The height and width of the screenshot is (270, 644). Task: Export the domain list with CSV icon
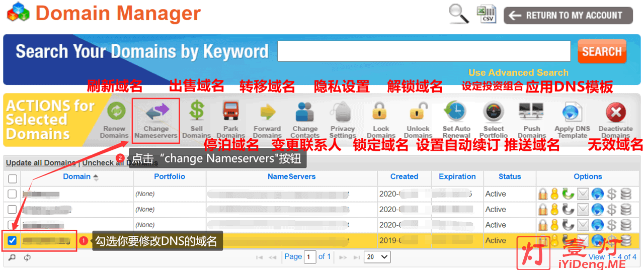pos(487,14)
